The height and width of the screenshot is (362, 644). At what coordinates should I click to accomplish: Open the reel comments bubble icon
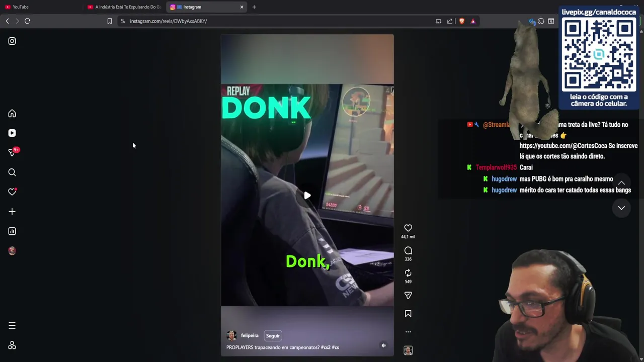pyautogui.click(x=408, y=250)
